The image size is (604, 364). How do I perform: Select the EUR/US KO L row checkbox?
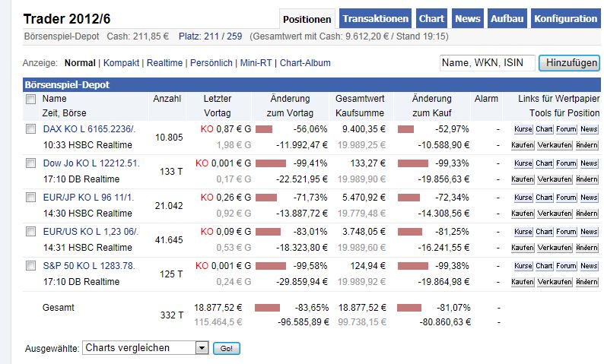click(x=30, y=232)
